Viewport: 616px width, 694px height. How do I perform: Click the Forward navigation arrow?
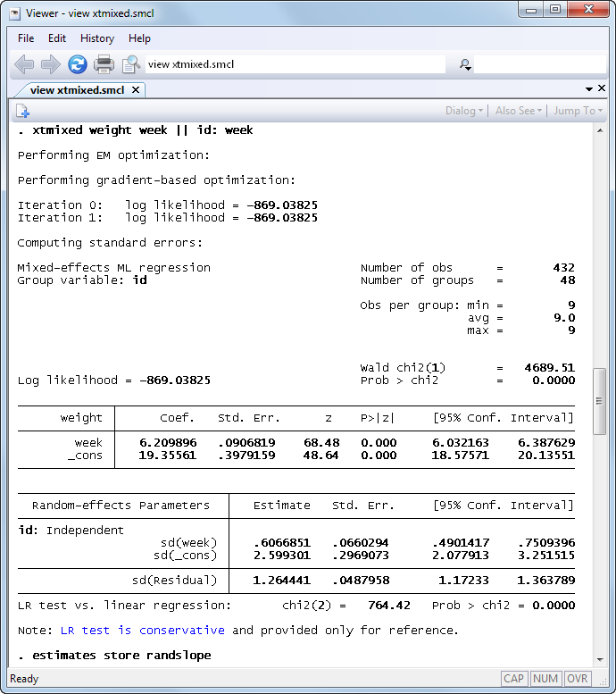click(x=51, y=64)
